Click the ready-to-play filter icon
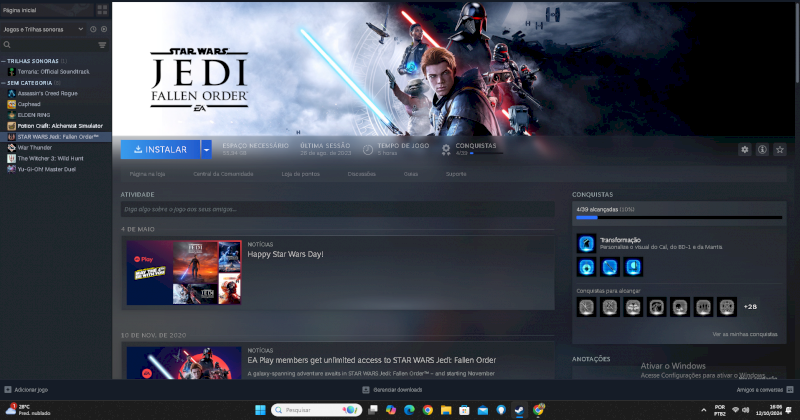Image resolution: width=800 pixels, height=420 pixels. [x=104, y=29]
